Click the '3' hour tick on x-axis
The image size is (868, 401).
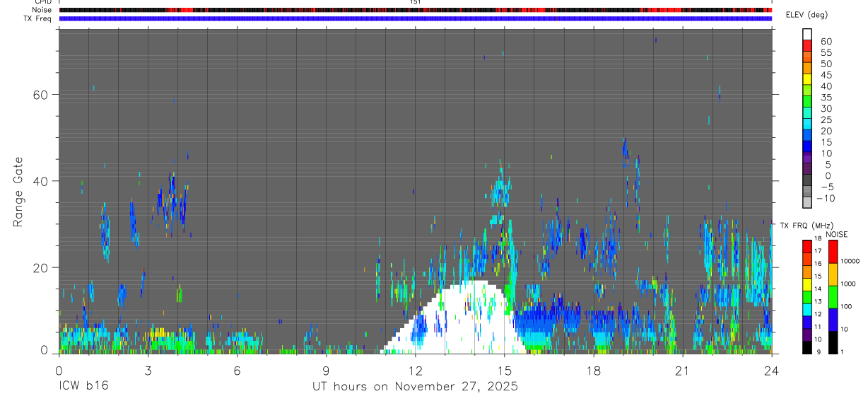pyautogui.click(x=148, y=370)
